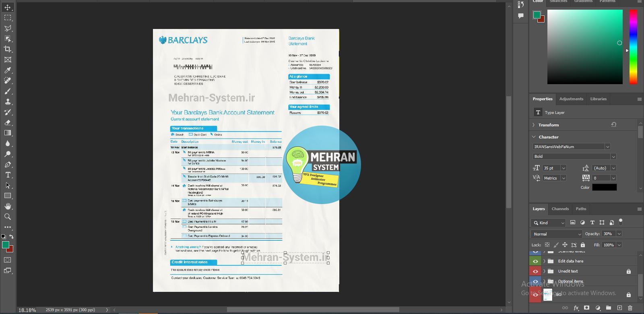Viewport: 644px width, 314px height.
Task: Hide the Edit data here group
Action: click(535, 261)
